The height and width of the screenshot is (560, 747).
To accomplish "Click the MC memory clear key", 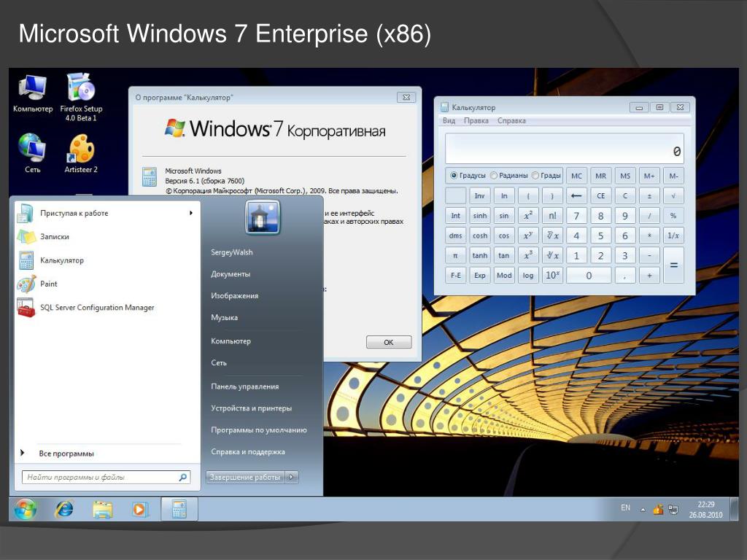I will pyautogui.click(x=576, y=176).
